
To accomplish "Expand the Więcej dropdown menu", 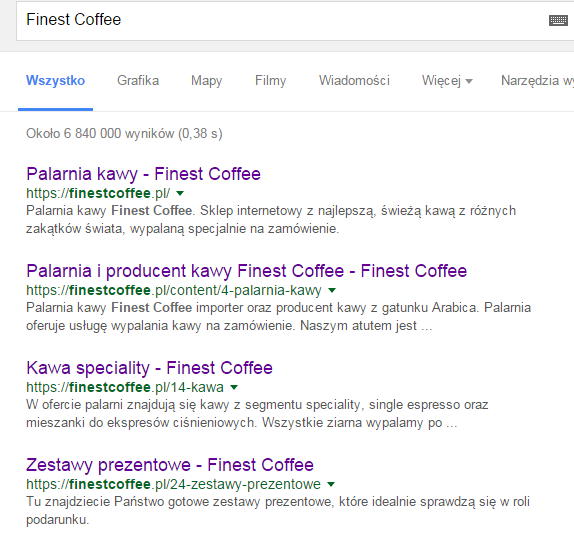I will pos(447,81).
